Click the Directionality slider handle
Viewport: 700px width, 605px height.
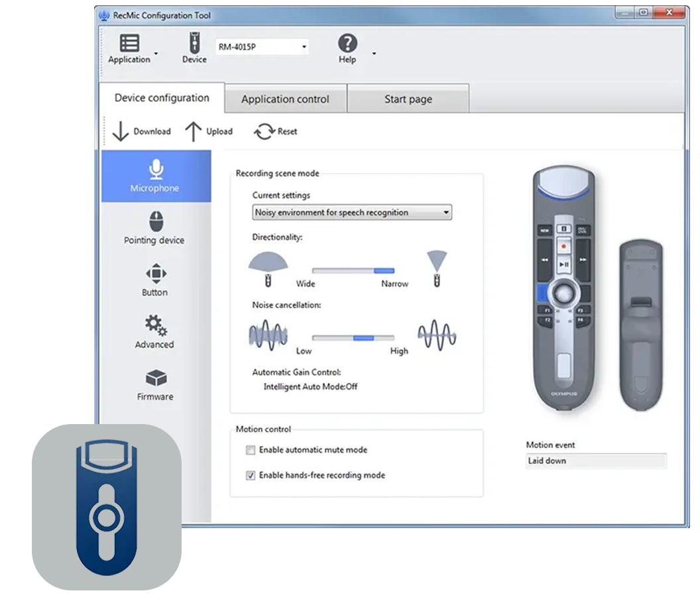click(x=384, y=271)
